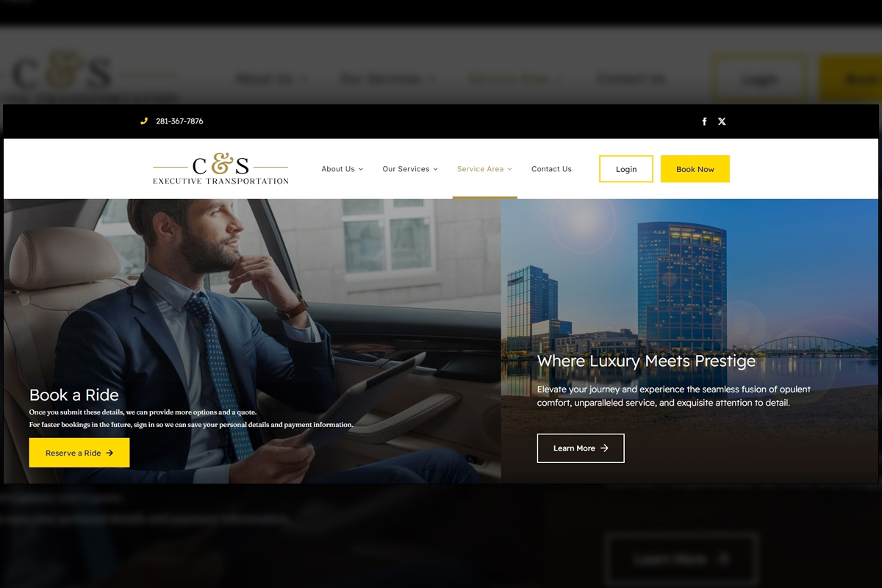The image size is (882, 588).
Task: Click the Learn More button
Action: click(581, 448)
